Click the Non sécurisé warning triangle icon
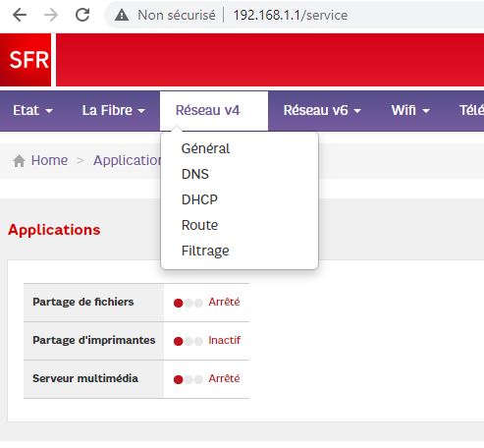Viewport: 484px width, 448px height. coord(122,15)
